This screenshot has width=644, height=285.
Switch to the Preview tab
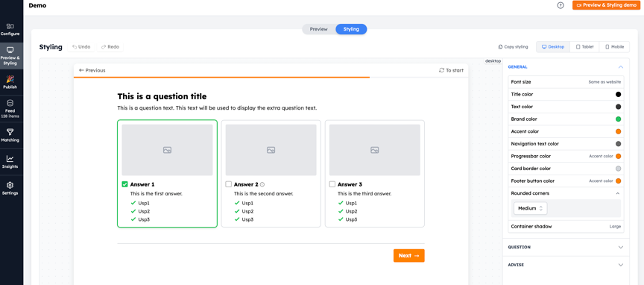tap(319, 29)
